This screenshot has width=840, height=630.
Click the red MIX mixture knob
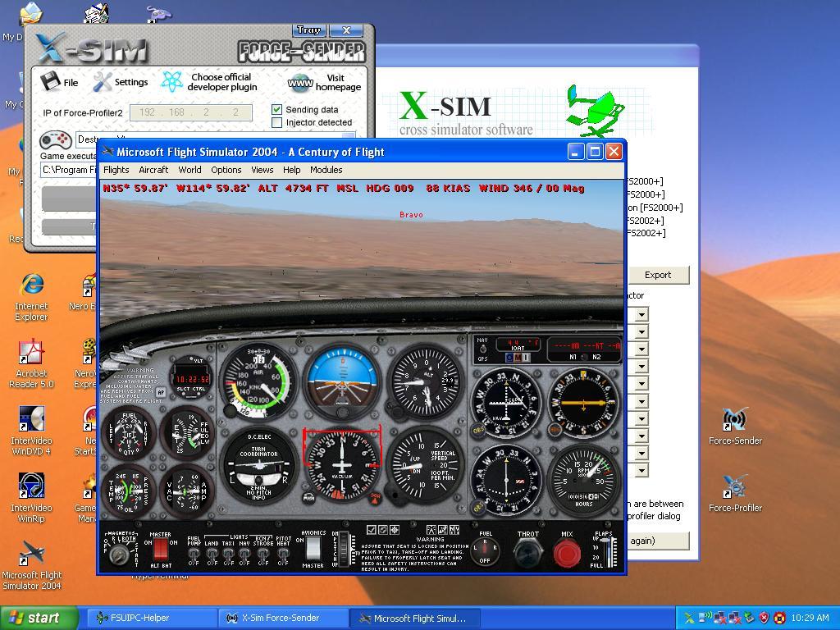(567, 553)
